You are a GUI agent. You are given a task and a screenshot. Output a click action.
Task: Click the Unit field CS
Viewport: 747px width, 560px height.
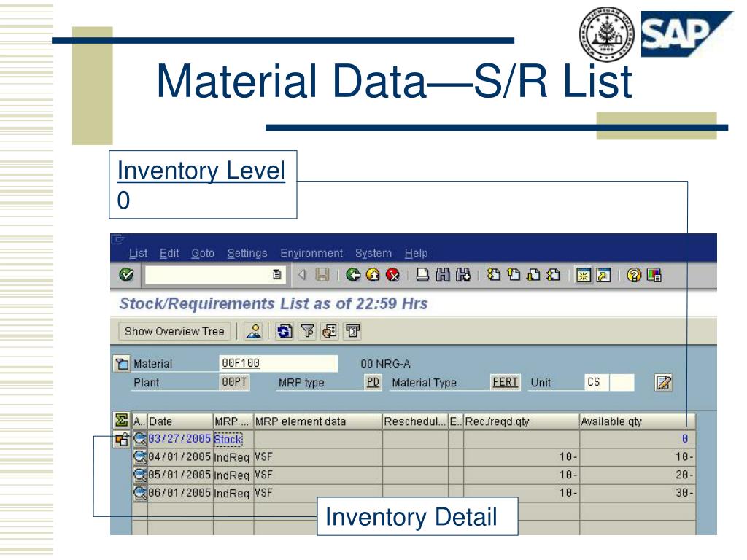tap(597, 382)
